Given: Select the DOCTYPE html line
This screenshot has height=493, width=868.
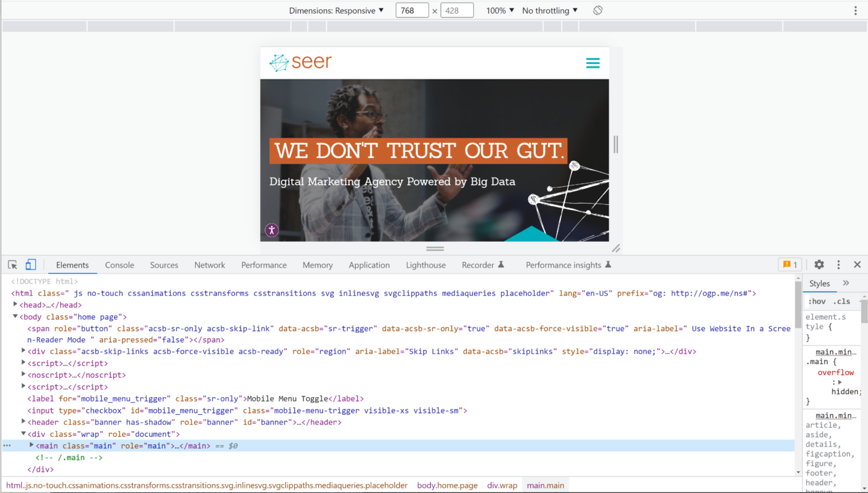Looking at the screenshot, I should point(45,281).
